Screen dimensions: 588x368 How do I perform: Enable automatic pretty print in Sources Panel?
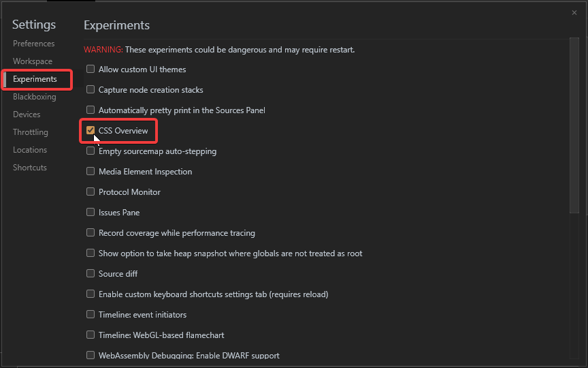(91, 110)
